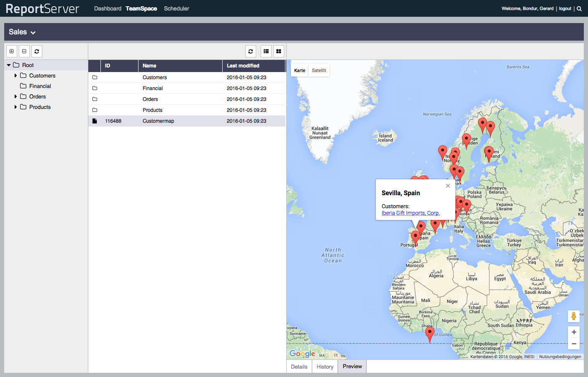Open the TeamSpace module
The width and height of the screenshot is (588, 377).
[x=141, y=8]
